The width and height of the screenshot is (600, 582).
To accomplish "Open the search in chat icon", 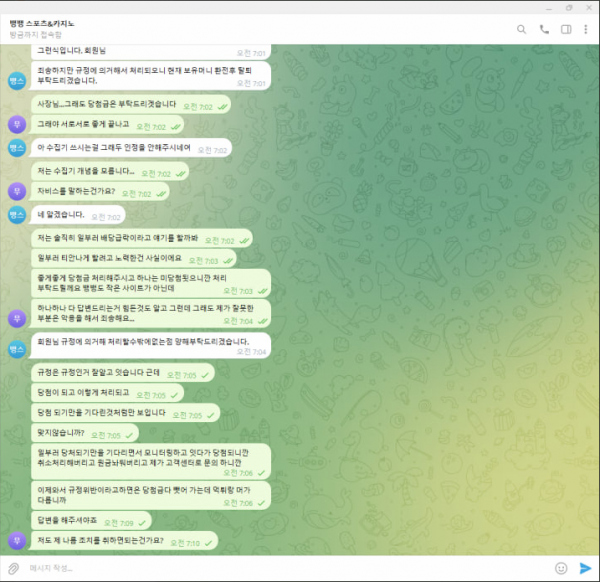I will [521, 29].
